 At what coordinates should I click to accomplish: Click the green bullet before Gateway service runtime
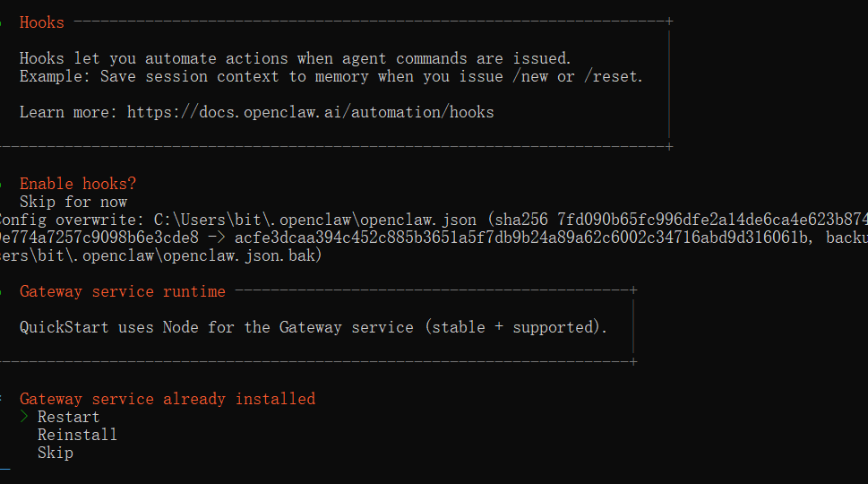click(x=3, y=291)
